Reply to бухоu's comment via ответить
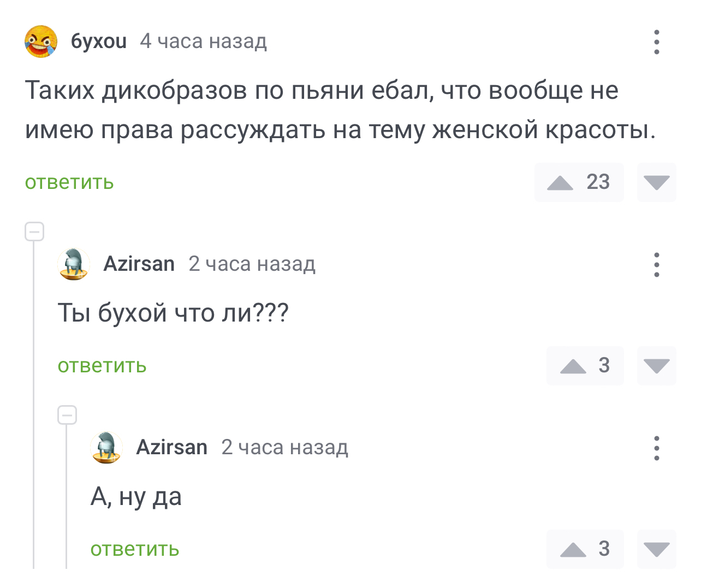701x588 pixels. [69, 182]
